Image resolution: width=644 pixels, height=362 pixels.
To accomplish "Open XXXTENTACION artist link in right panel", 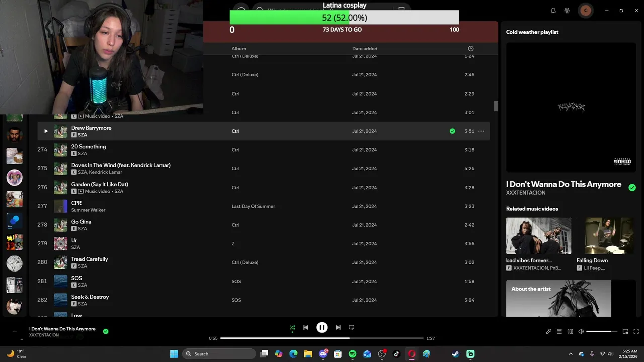I will pyautogui.click(x=526, y=193).
